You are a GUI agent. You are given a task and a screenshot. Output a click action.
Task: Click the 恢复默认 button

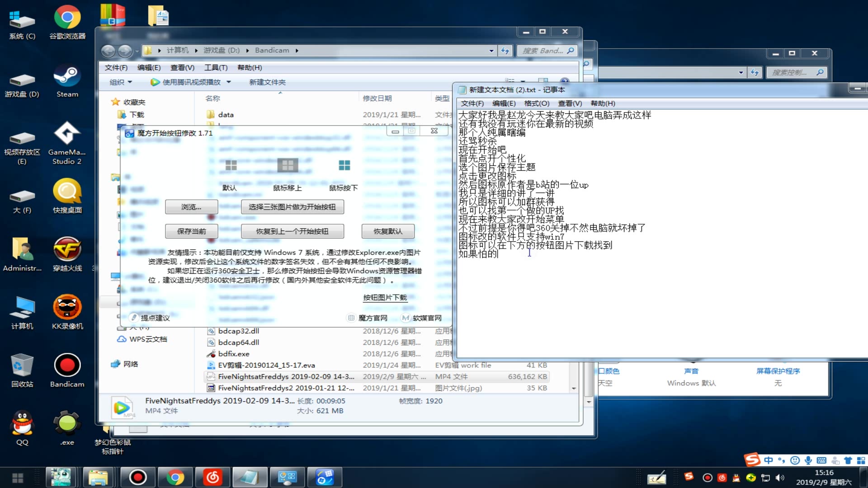coord(388,231)
